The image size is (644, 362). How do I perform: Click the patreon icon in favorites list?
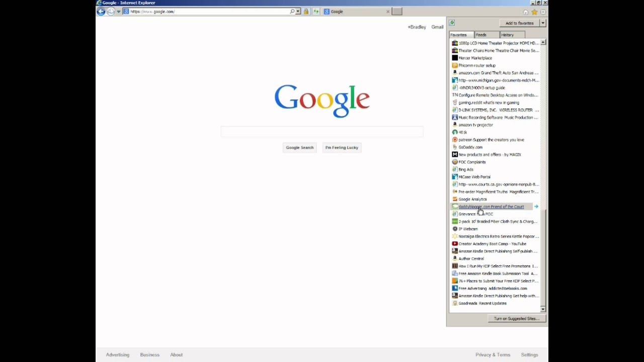(x=455, y=140)
